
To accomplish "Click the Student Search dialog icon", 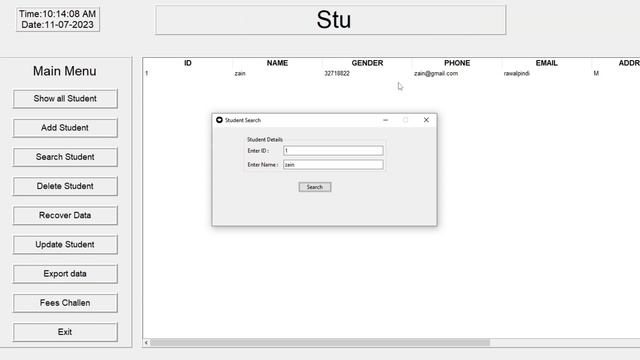I will click(219, 120).
